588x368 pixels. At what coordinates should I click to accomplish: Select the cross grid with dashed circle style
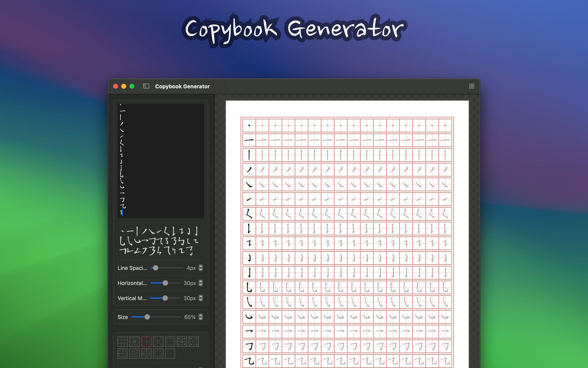tap(146, 353)
